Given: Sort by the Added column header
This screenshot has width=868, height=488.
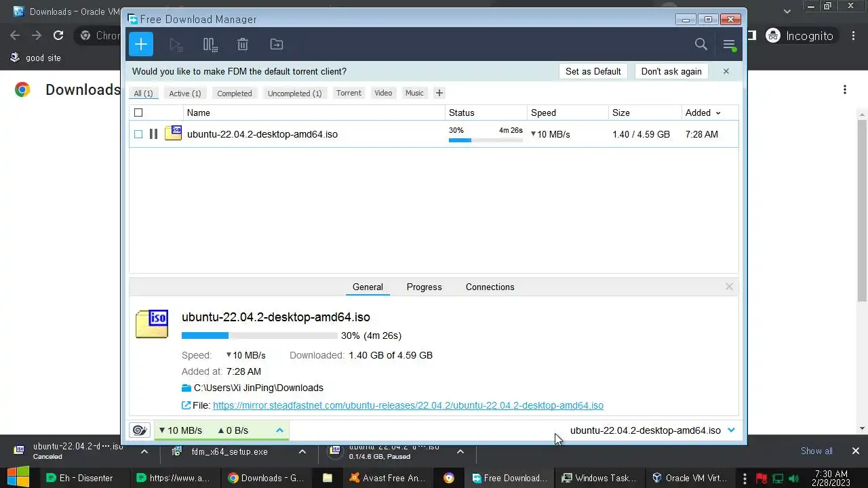Looking at the screenshot, I should point(703,113).
